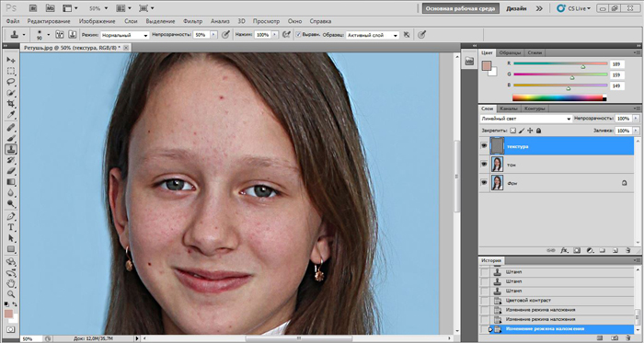The image size is (644, 343).
Task: Click the Основная рабочая среда button
Action: click(460, 8)
